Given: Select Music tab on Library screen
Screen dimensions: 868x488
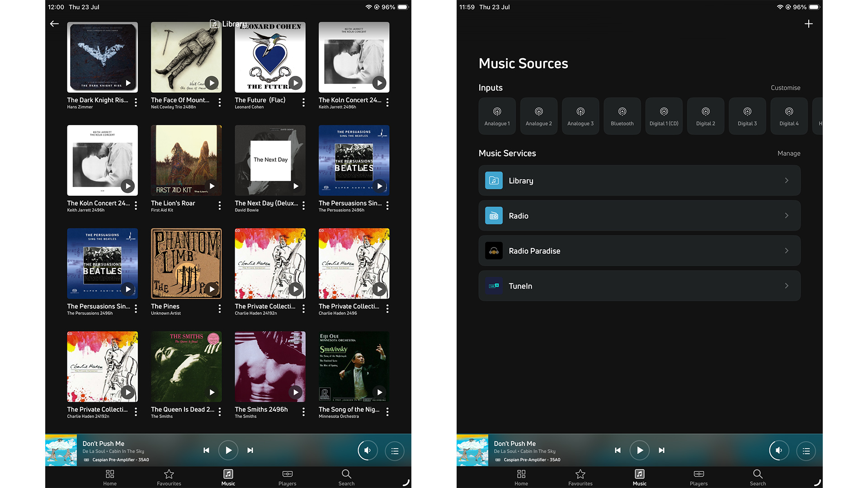Looking at the screenshot, I should click(x=228, y=477).
